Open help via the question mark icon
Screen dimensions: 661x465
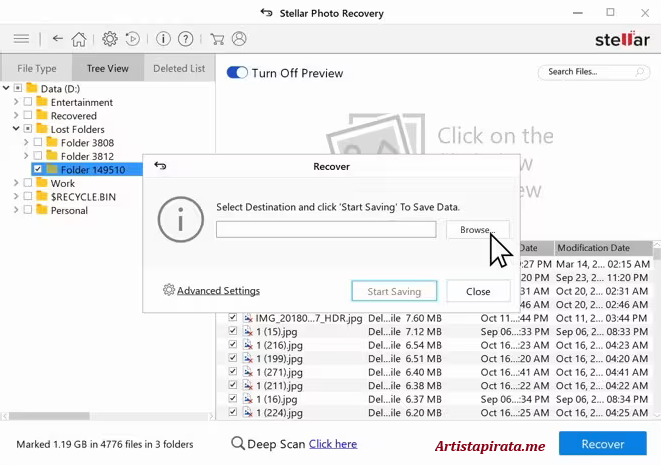(185, 39)
